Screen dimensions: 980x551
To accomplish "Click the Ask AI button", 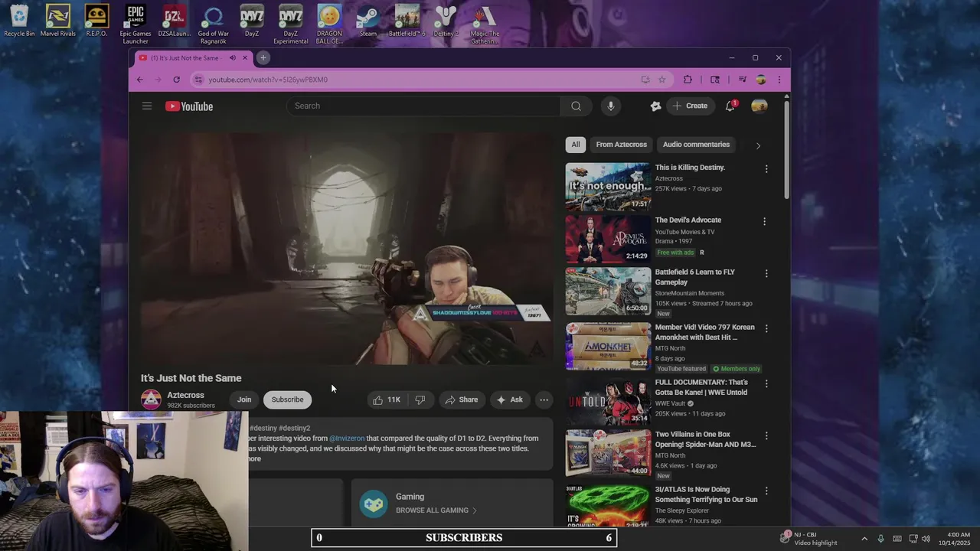I will click(x=510, y=399).
